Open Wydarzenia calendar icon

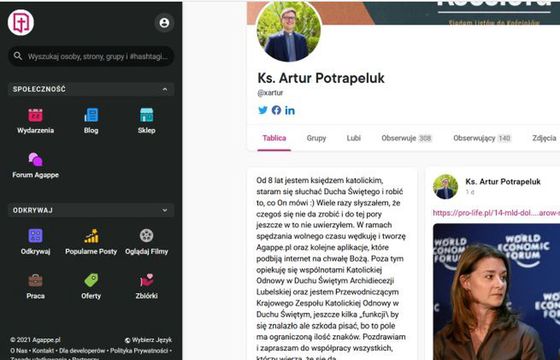[35, 115]
